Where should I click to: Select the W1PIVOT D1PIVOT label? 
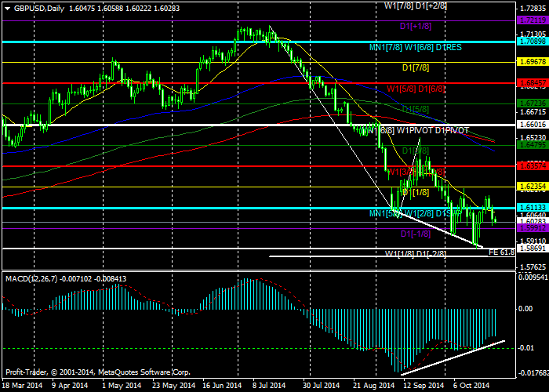[x=432, y=131]
